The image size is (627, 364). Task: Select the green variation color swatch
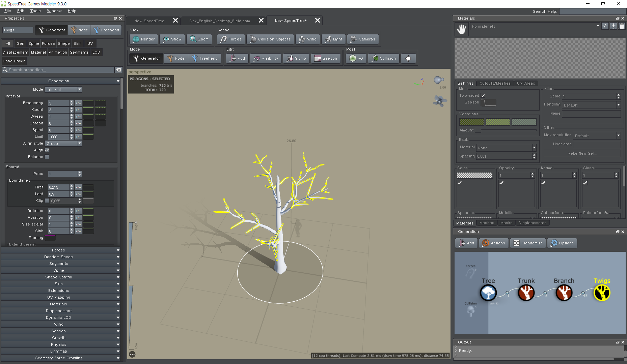(498, 122)
